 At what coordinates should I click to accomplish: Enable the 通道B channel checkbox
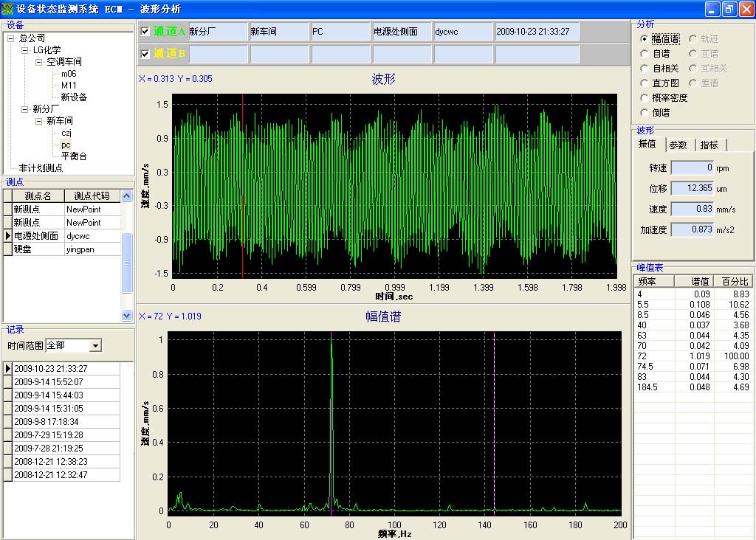point(143,53)
